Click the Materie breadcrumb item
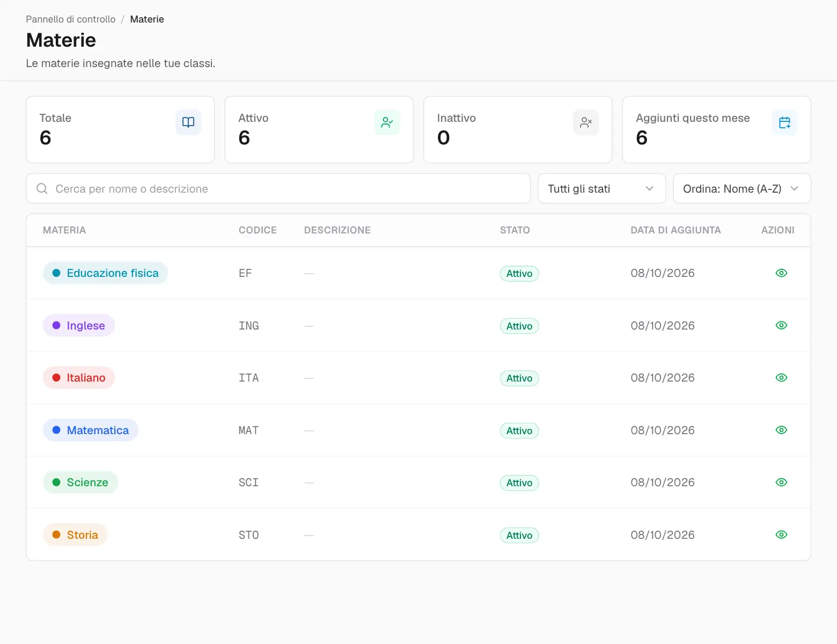 (147, 19)
